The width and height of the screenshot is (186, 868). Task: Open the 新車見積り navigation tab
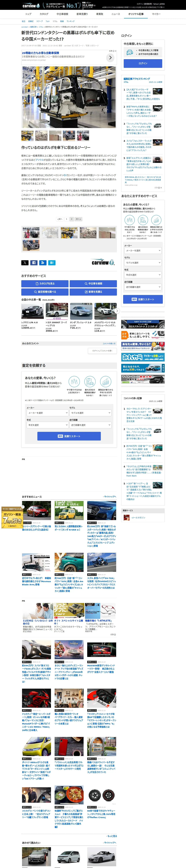[x=82, y=14]
